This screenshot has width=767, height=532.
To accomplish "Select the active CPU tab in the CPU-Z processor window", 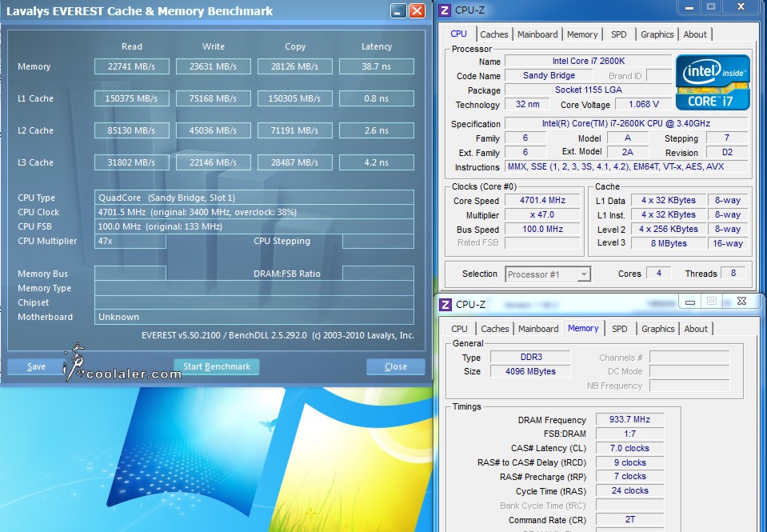I will click(x=458, y=34).
